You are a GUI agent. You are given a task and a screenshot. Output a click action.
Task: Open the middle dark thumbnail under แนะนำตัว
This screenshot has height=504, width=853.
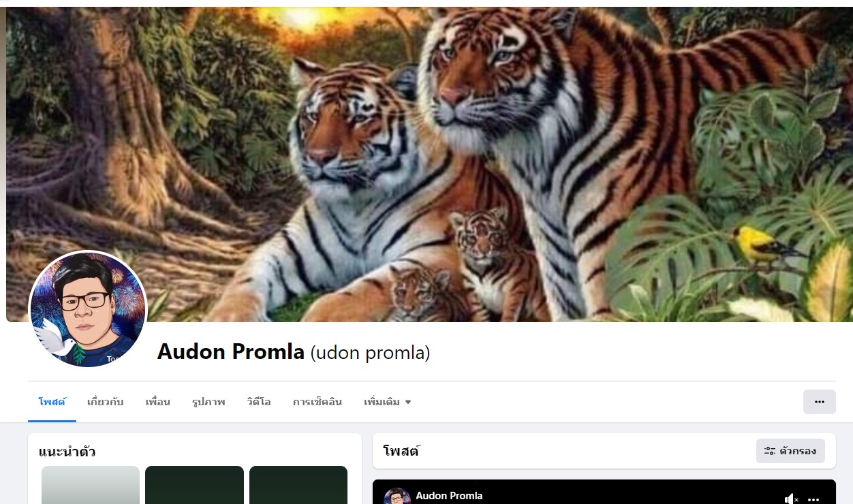194,485
